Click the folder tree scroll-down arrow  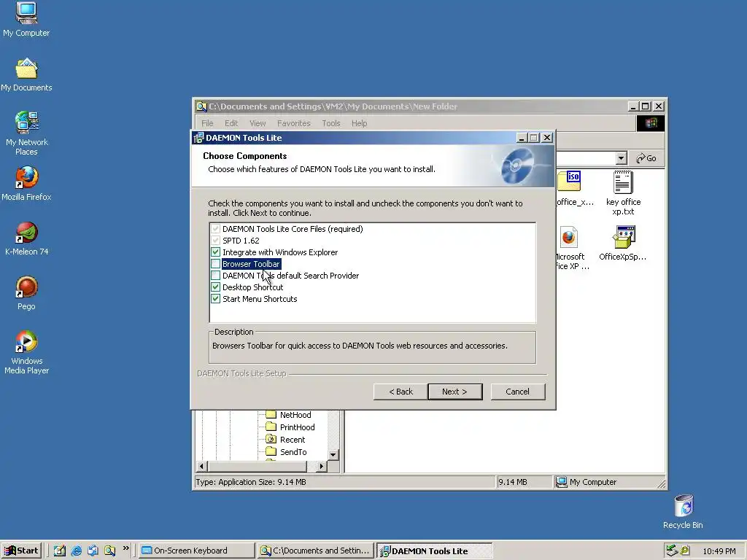coord(333,455)
